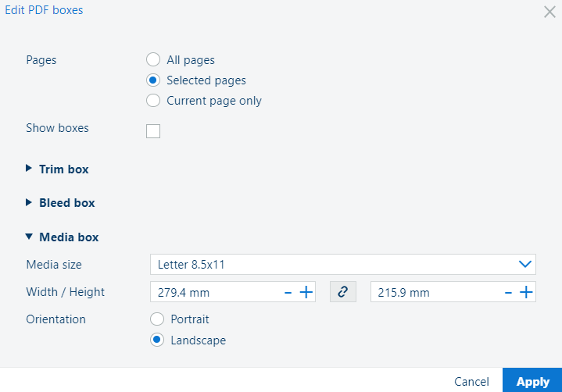Select Current page only option
The height and width of the screenshot is (392, 562).
(x=153, y=101)
